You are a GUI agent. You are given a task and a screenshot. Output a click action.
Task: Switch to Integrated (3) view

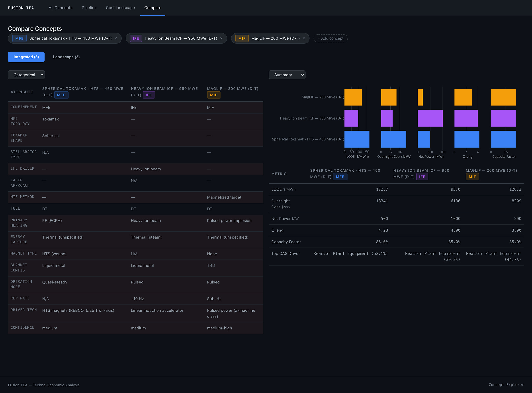pos(26,57)
